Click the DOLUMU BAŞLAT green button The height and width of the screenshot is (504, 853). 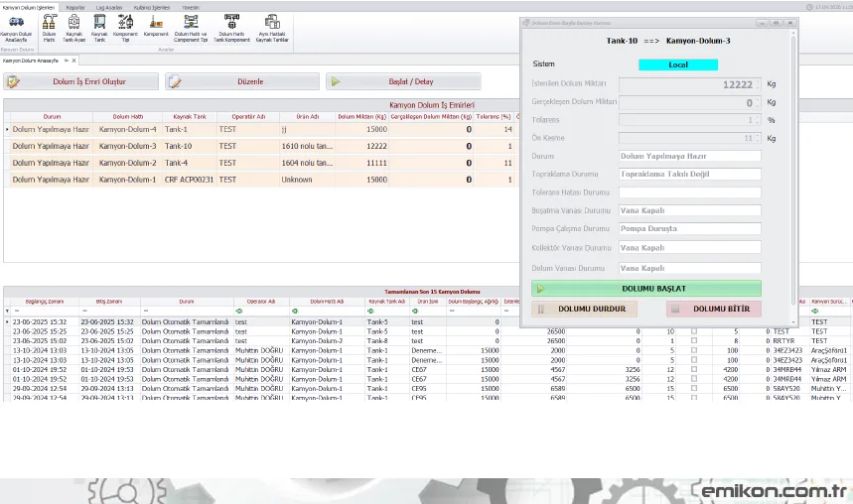(x=646, y=289)
